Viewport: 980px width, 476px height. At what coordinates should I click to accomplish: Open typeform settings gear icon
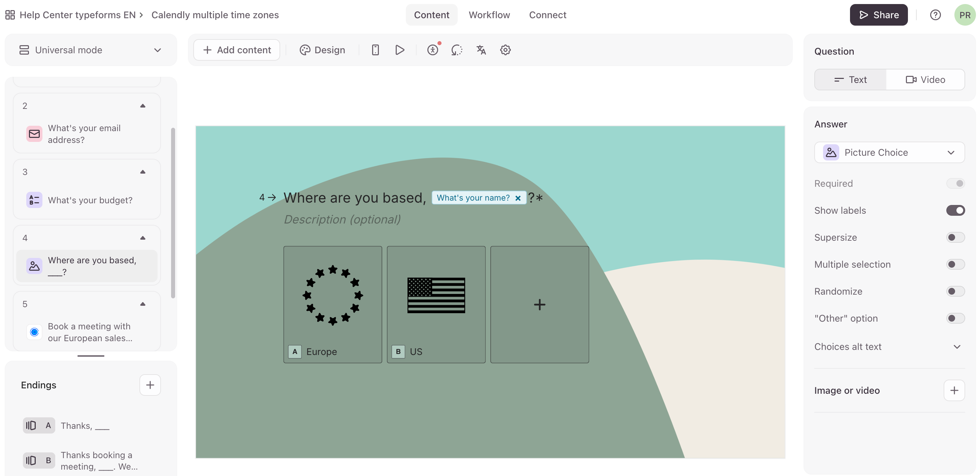click(x=505, y=50)
